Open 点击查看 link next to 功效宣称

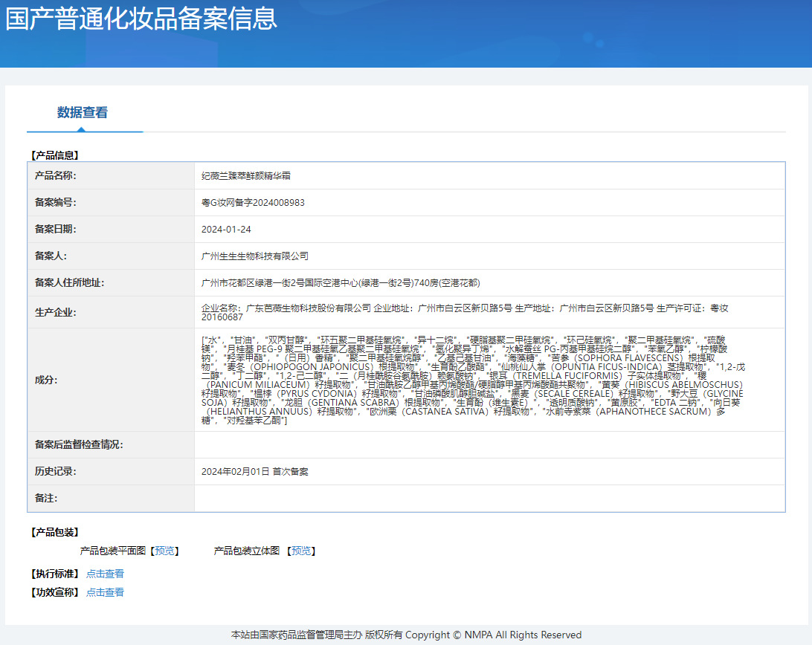[x=105, y=592]
